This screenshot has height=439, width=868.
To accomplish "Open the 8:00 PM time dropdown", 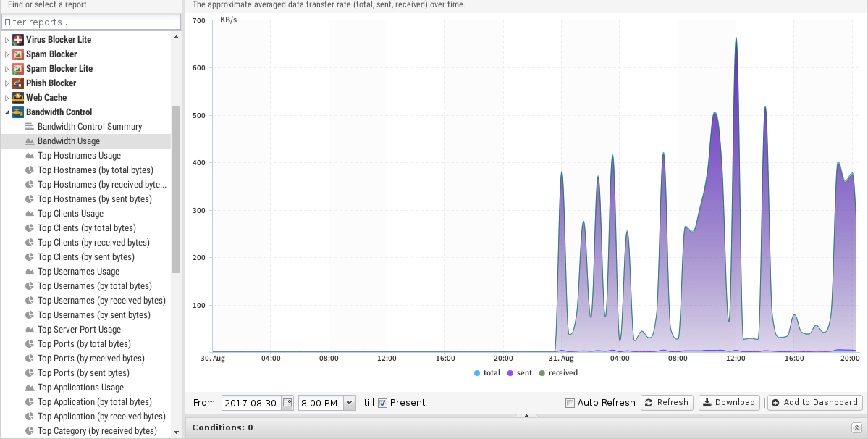I will 350,403.
